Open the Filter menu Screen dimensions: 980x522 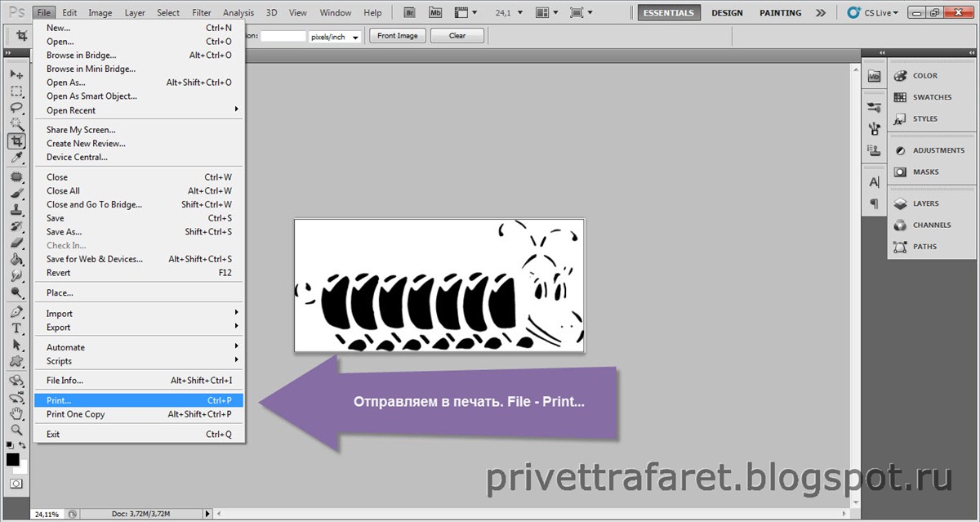pos(201,13)
